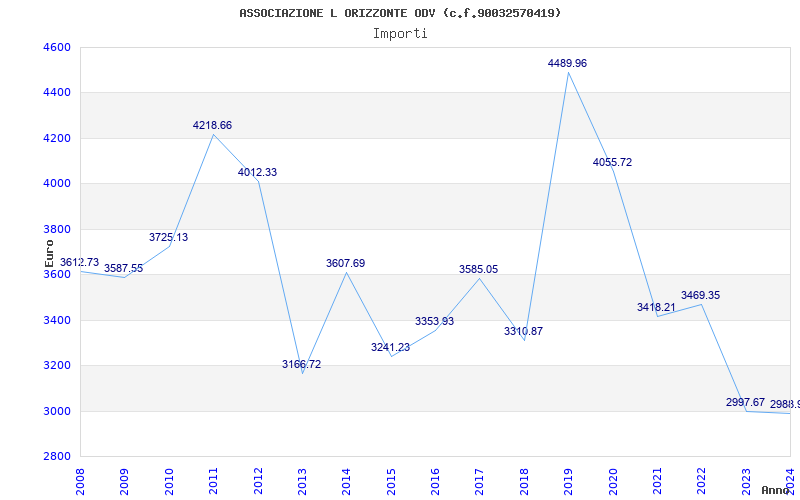Click the Euro y-axis title
Image resolution: width=800 pixels, height=500 pixels.
point(49,254)
